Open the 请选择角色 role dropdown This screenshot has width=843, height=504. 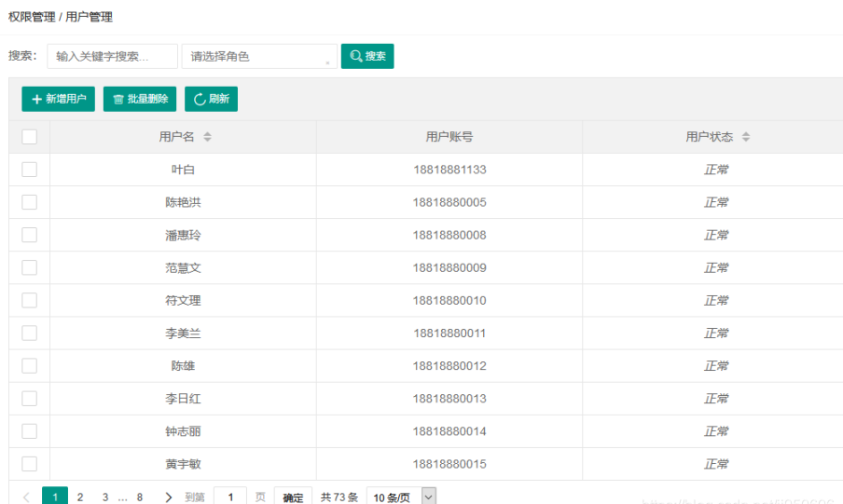[259, 56]
